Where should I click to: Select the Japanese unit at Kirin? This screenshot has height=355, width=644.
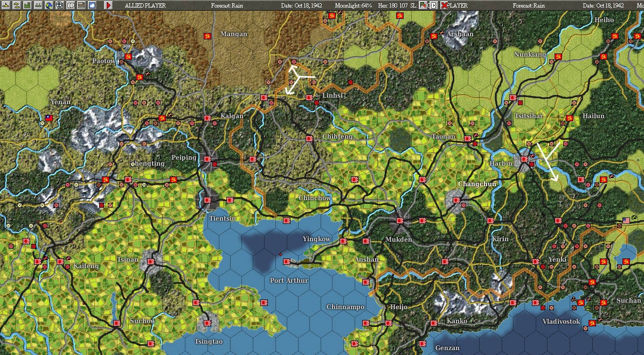click(x=490, y=221)
